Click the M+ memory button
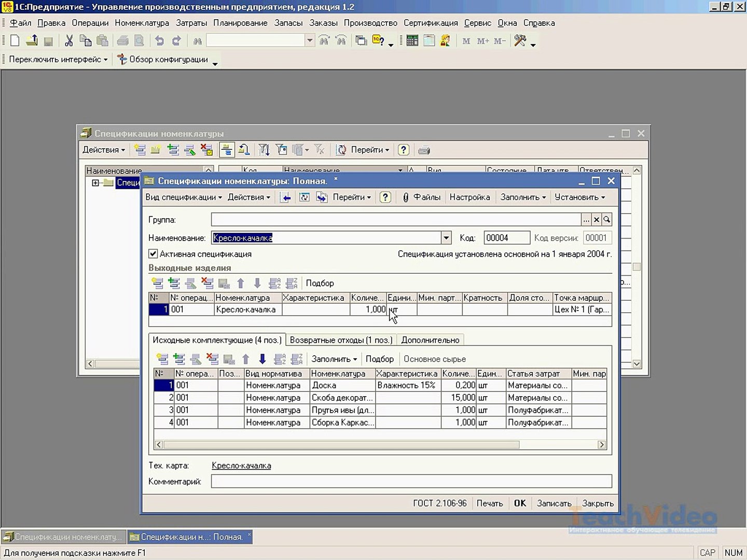 (483, 41)
